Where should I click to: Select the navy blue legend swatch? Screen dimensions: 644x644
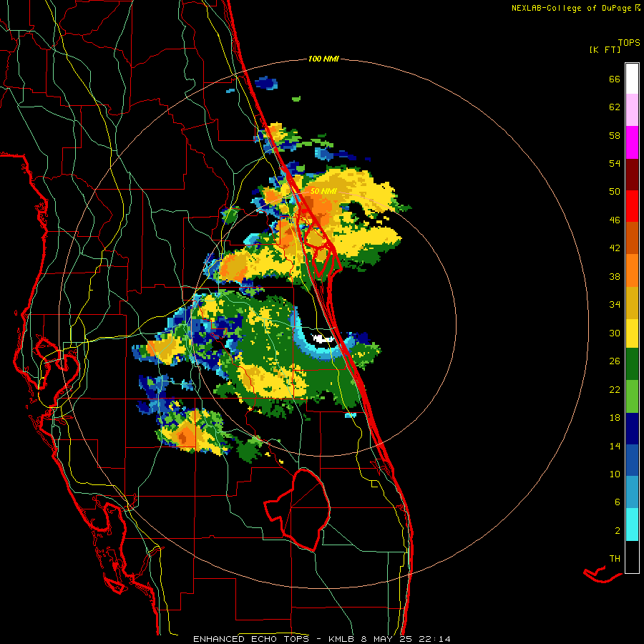[632, 429]
